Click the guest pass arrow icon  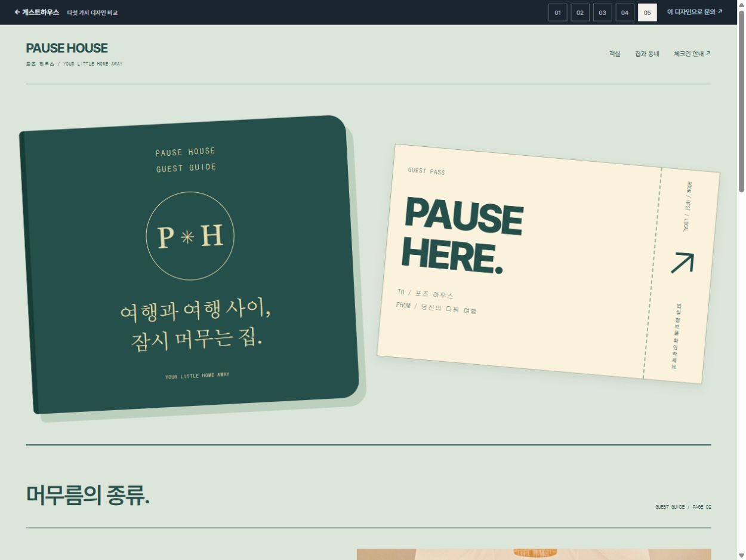682,263
